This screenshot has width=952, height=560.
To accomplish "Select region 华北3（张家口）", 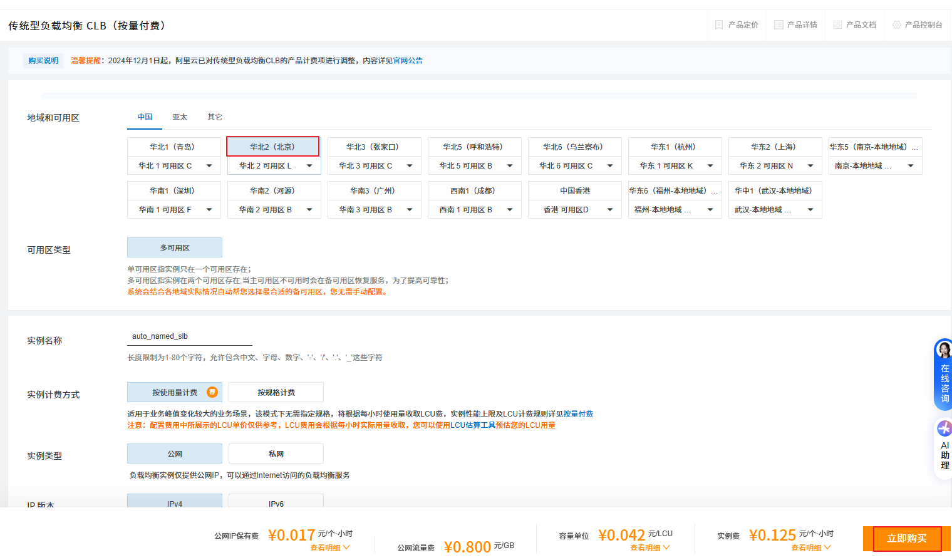I will 375,147.
